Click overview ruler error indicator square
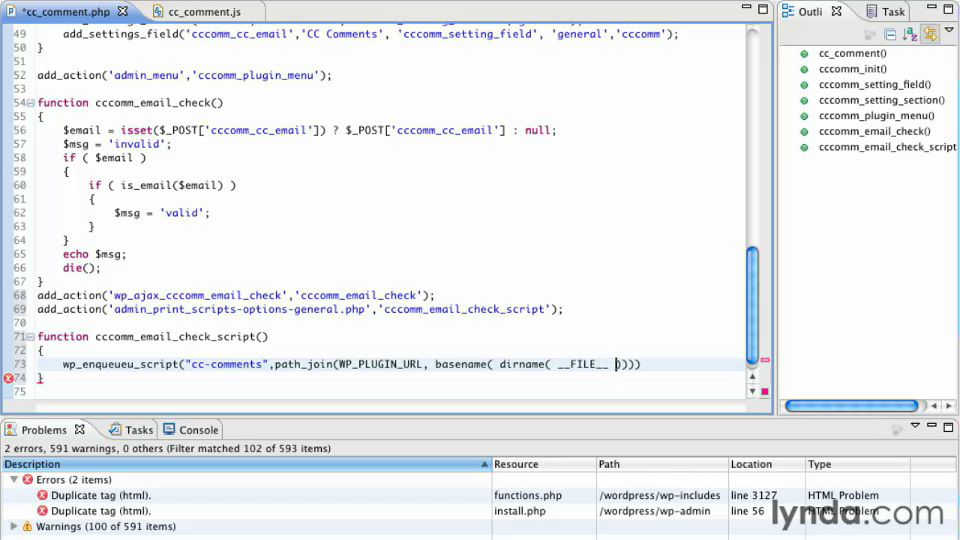Viewport: 960px width, 540px height. [x=765, y=392]
